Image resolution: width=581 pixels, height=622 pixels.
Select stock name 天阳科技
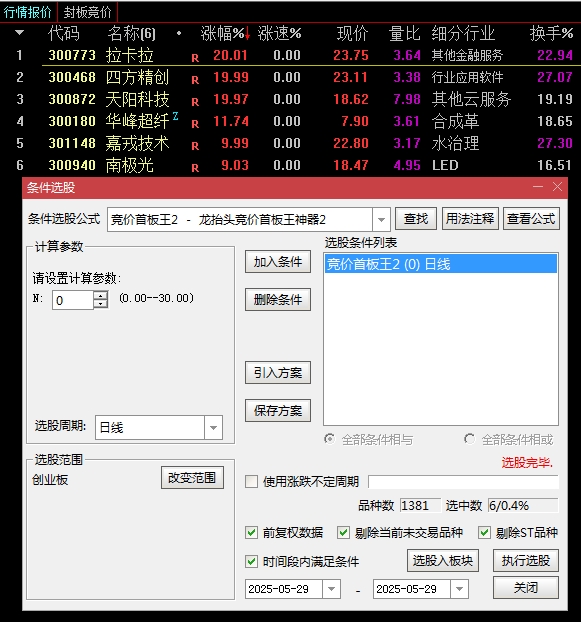click(137, 99)
